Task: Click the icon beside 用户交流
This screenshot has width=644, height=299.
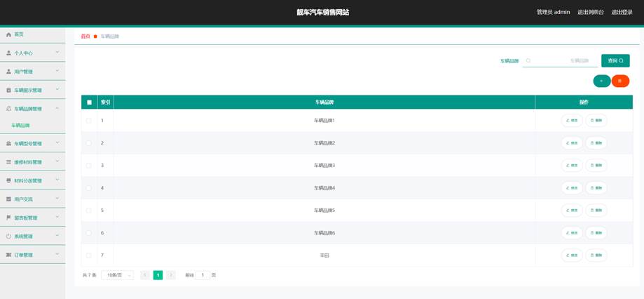Action: pos(8,199)
